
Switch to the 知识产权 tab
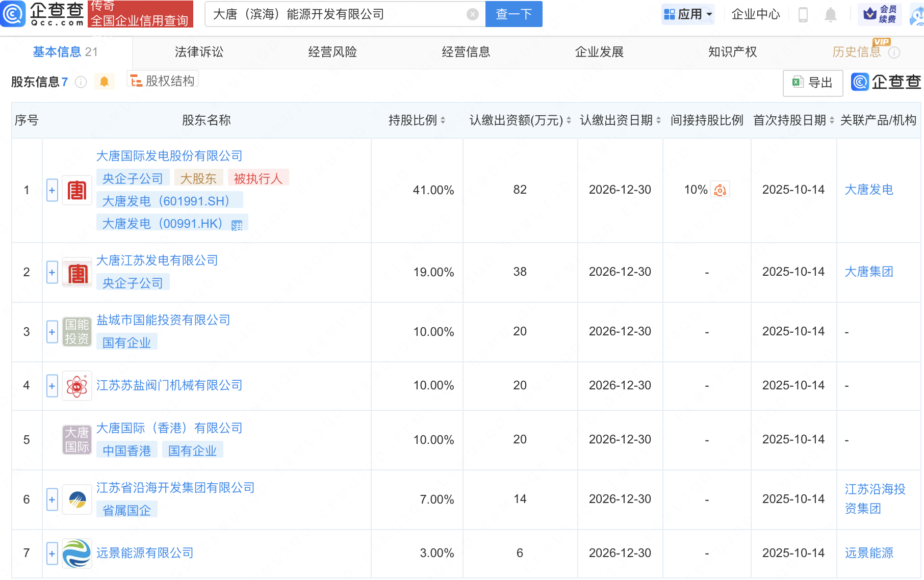[x=732, y=52]
